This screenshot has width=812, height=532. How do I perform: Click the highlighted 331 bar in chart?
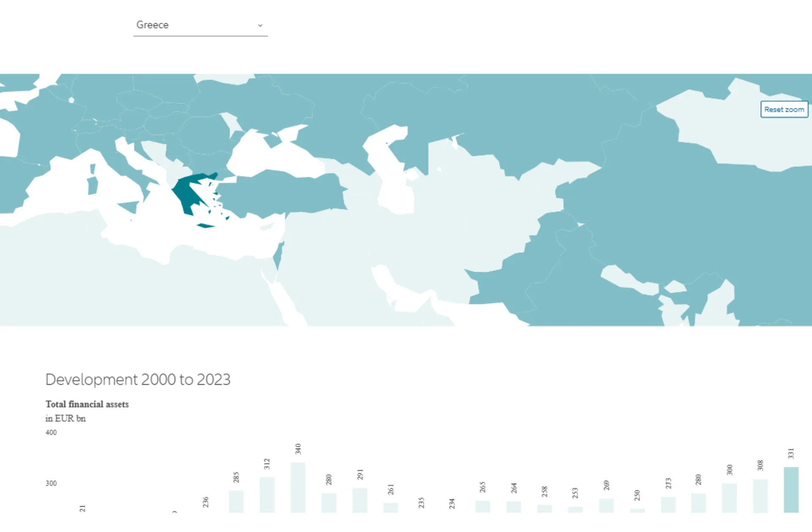(x=790, y=489)
